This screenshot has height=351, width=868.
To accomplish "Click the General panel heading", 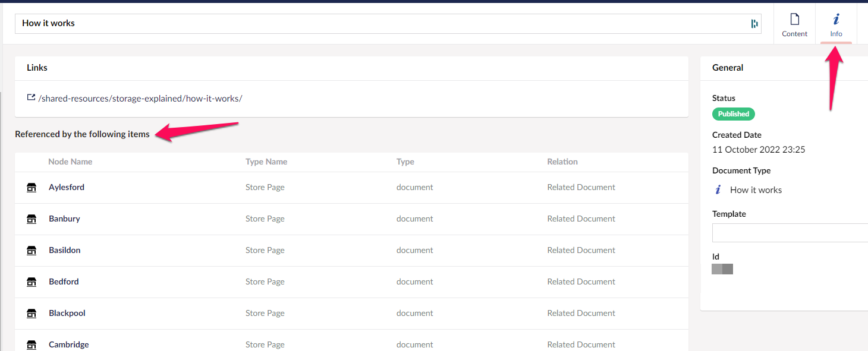I will pyautogui.click(x=728, y=68).
